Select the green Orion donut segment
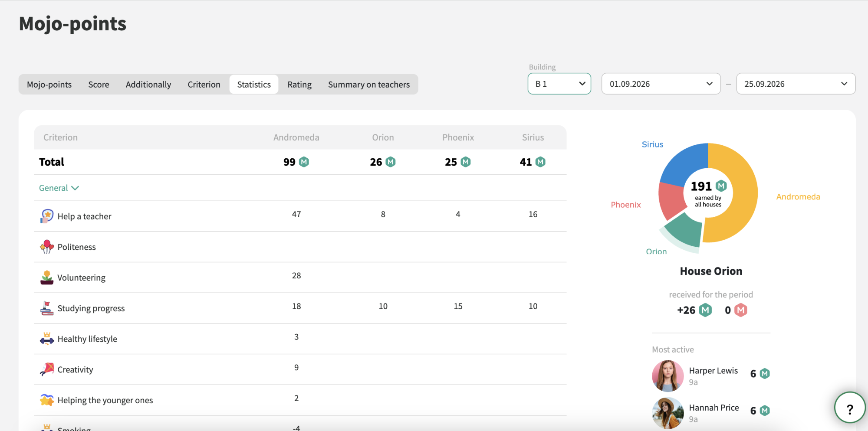The image size is (868, 431). [686, 230]
